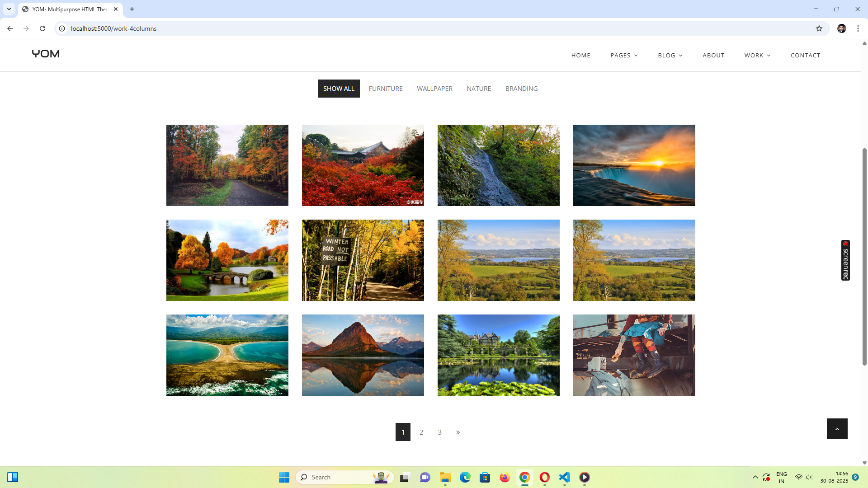Open the red maple temple thumbnail

click(x=363, y=165)
